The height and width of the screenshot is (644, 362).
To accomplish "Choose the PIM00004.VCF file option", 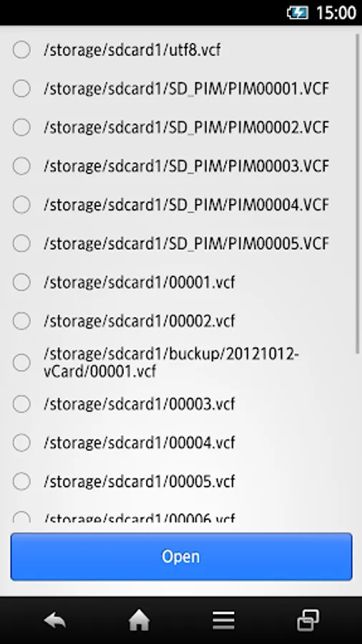I will 21,205.
